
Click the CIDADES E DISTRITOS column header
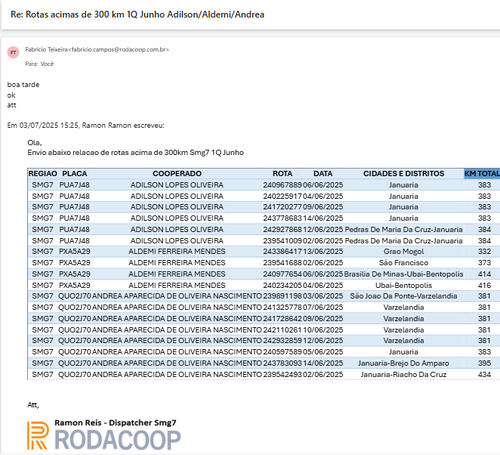coord(404,174)
